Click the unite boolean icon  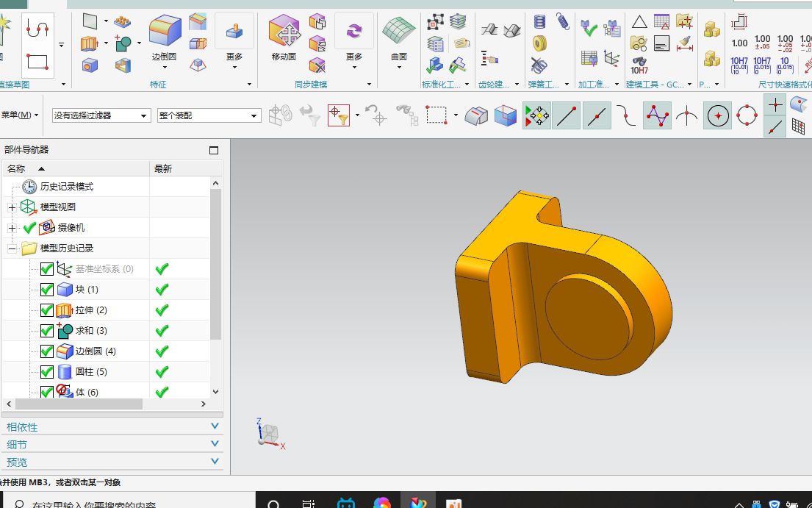(x=123, y=43)
